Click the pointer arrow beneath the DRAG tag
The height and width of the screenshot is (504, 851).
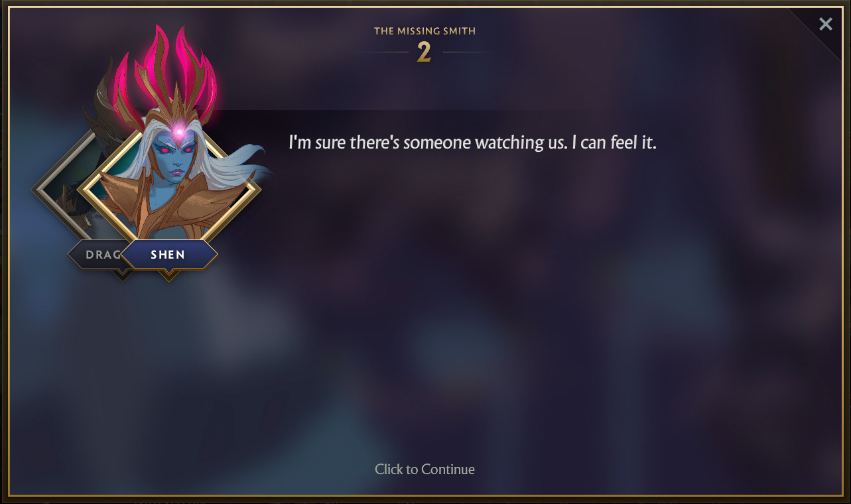pos(122,275)
